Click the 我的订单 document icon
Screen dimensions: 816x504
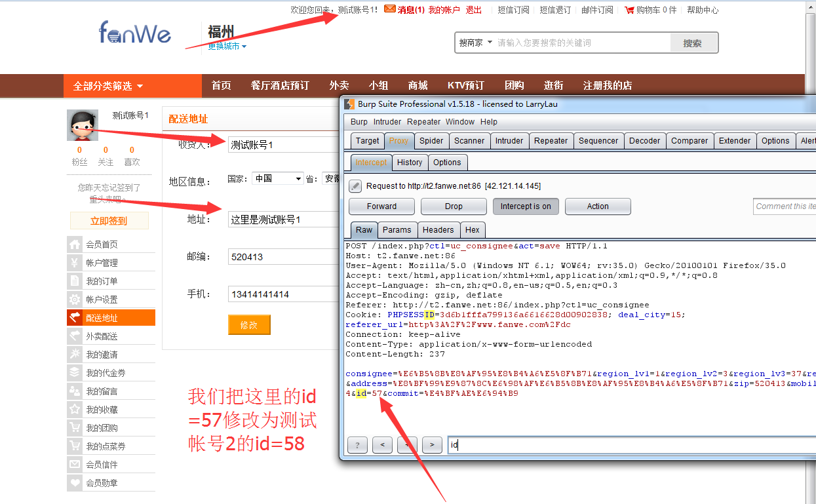75,281
